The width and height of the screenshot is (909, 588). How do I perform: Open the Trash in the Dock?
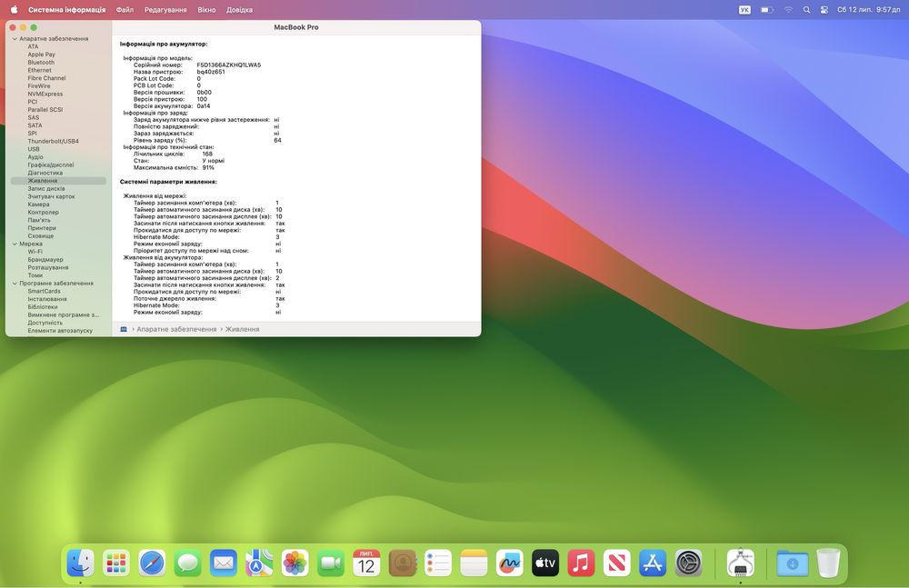tap(828, 563)
